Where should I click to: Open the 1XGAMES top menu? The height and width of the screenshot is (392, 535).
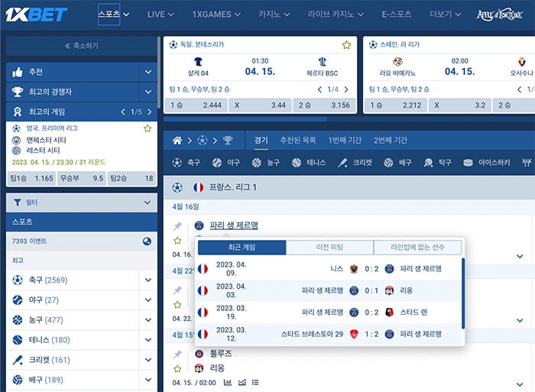coord(216,15)
